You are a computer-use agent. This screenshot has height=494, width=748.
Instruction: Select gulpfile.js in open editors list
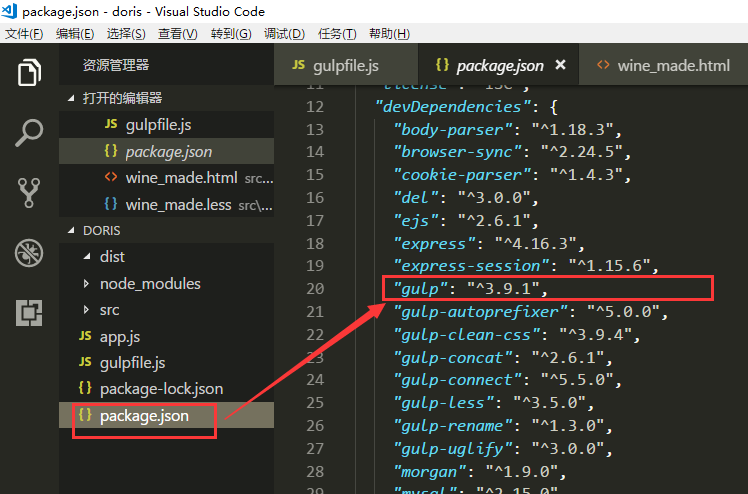[166, 125]
